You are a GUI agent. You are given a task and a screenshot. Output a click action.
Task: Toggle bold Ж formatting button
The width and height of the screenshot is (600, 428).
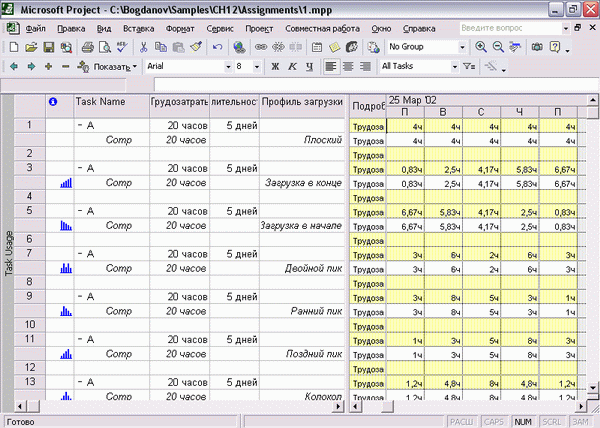[x=275, y=67]
